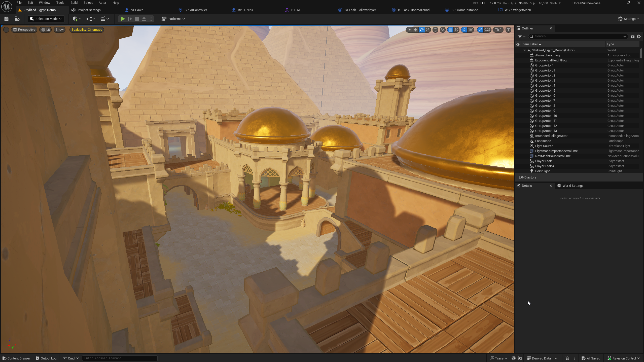Activate the scale gizmo tool
The height and width of the screenshot is (362, 644).
click(427, 30)
